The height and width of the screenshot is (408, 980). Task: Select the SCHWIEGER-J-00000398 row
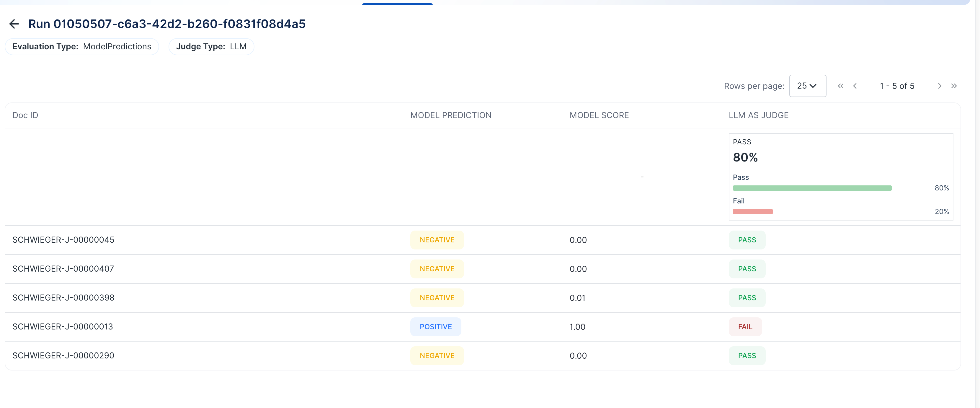click(x=483, y=298)
